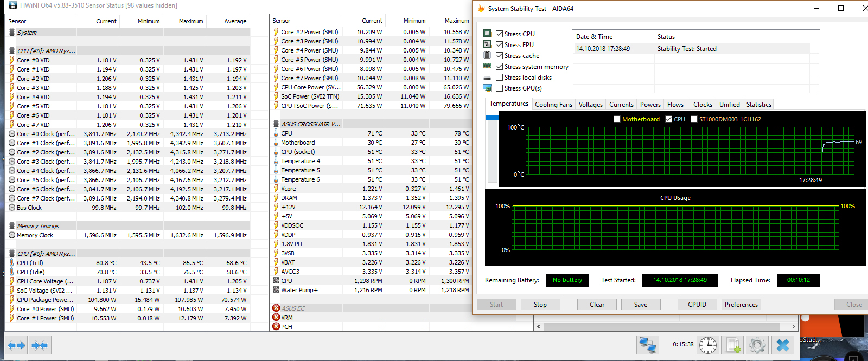
Task: Switch to the Voltages tab
Action: 590,105
